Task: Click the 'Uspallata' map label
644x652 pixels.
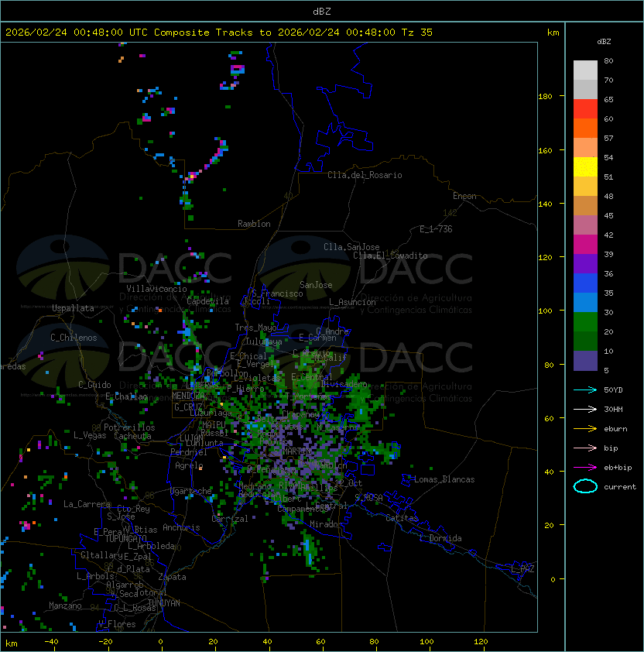Action: (x=73, y=308)
